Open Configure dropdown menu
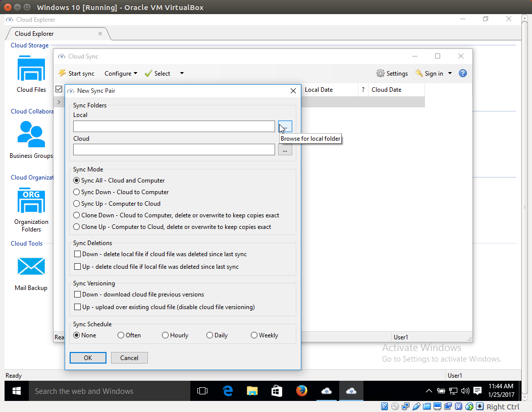Image resolution: width=532 pixels, height=412 pixels. pos(121,74)
